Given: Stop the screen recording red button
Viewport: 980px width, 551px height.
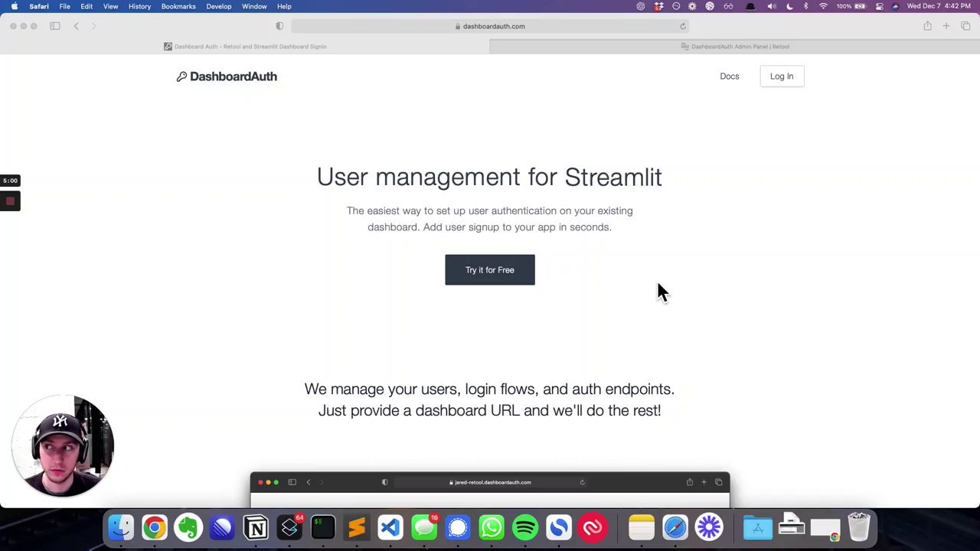Looking at the screenshot, I should [10, 201].
